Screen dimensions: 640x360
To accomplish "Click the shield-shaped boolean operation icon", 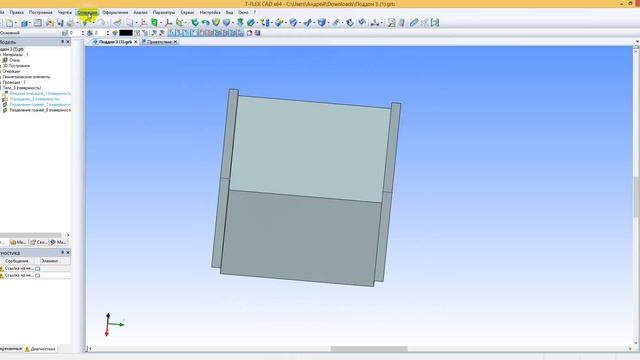I will pos(216,23).
